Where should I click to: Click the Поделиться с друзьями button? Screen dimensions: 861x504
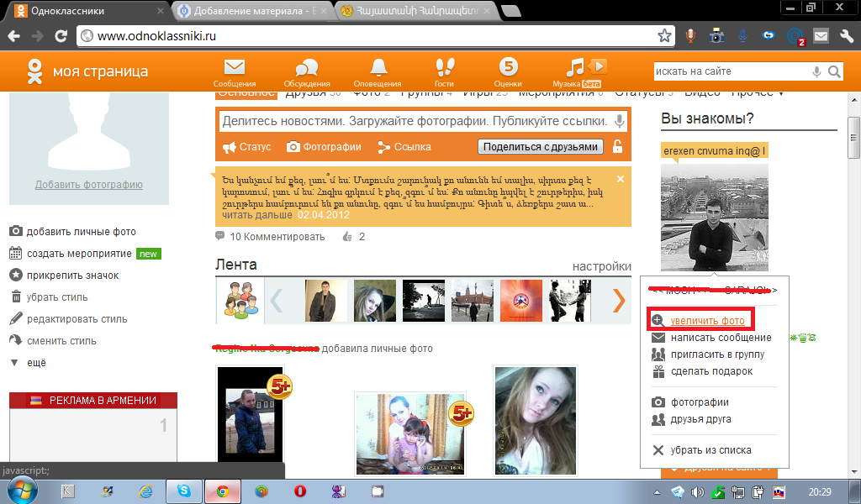[x=541, y=146]
